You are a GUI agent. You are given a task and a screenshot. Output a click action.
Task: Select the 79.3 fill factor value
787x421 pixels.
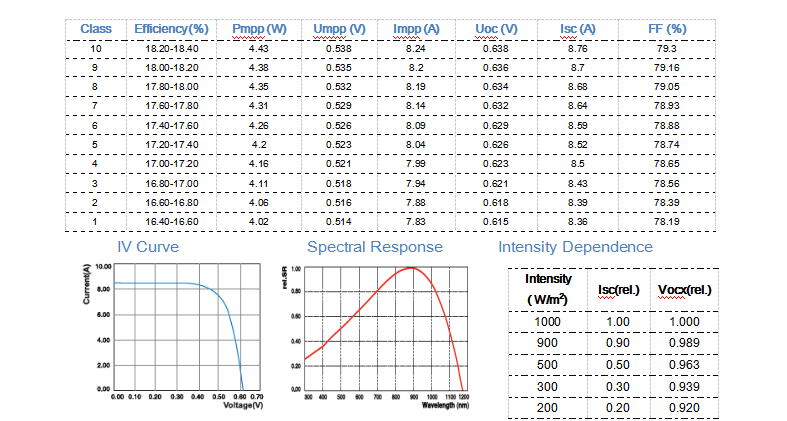click(x=667, y=48)
